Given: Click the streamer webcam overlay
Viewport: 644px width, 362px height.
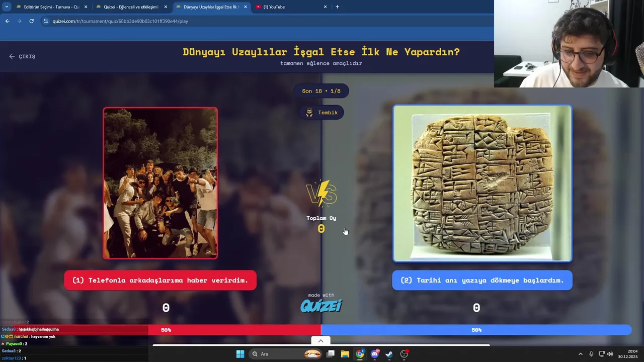Looking at the screenshot, I should click(569, 44).
